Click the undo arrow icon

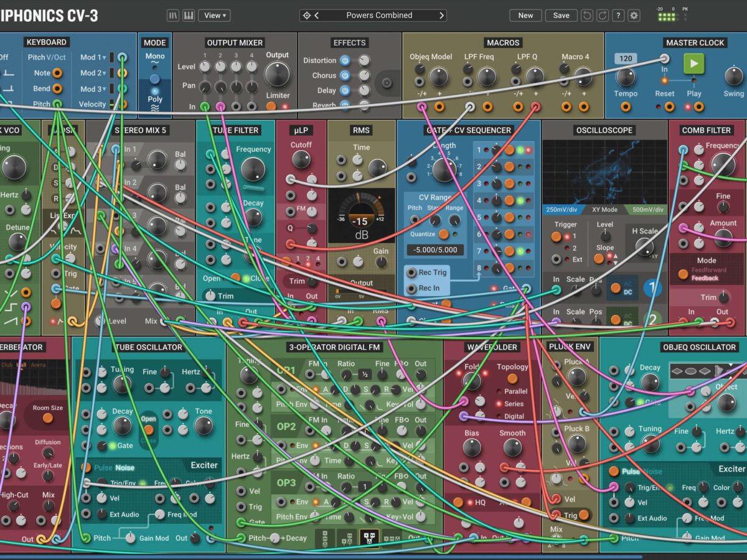587,16
